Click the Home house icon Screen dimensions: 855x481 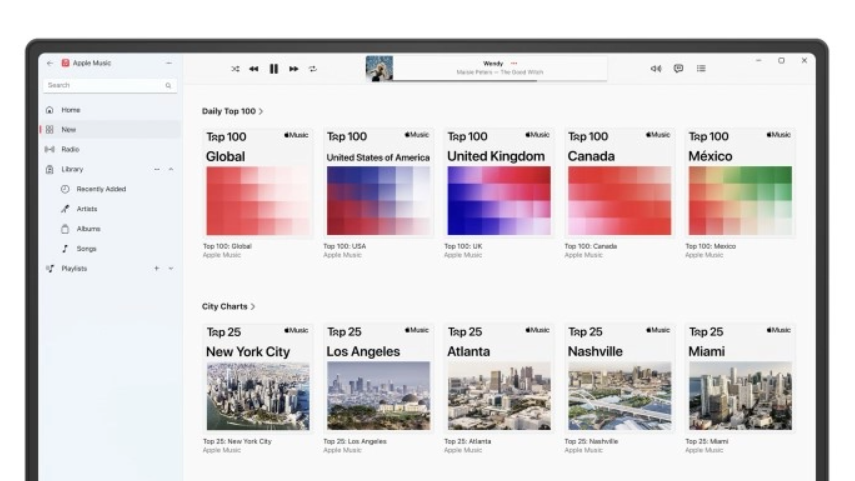[50, 110]
